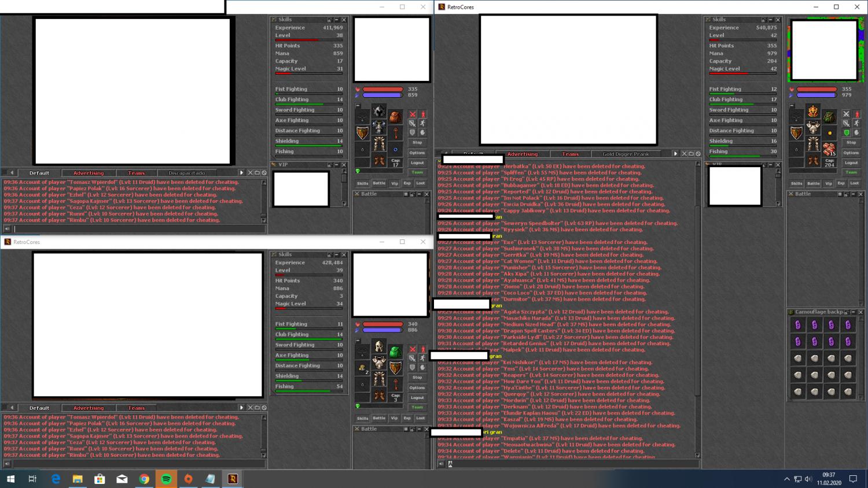The width and height of the screenshot is (868, 488).
Task: Click brown backpack in top-left window inventory
Action: (395, 117)
